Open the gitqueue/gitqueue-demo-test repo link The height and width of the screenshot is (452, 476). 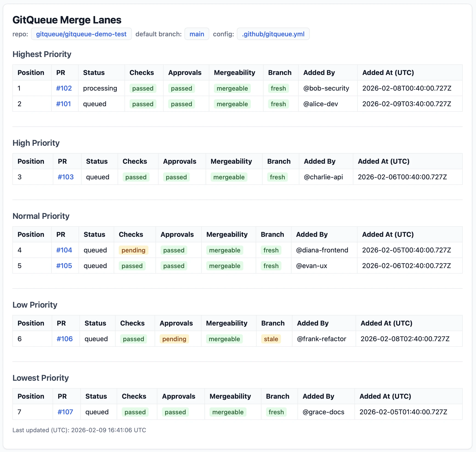[81, 34]
